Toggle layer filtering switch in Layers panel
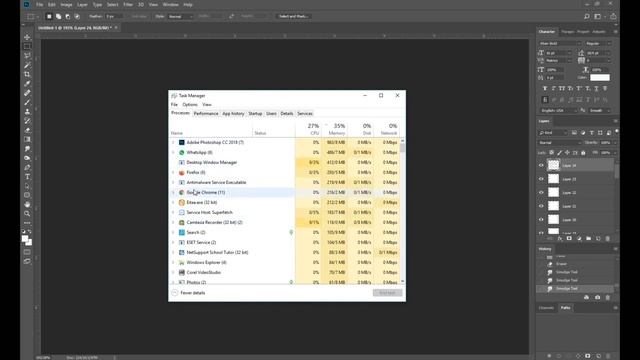The height and width of the screenshot is (360, 640). (616, 132)
